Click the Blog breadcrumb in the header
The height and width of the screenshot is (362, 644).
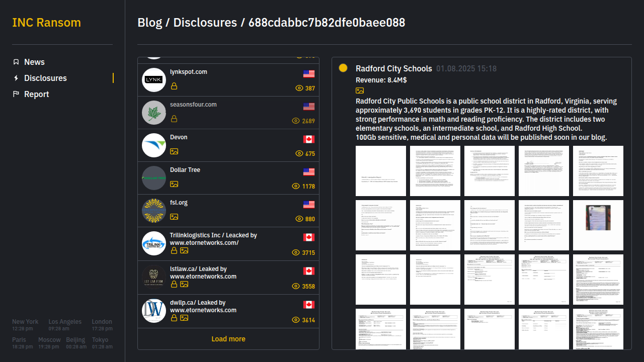tap(150, 23)
